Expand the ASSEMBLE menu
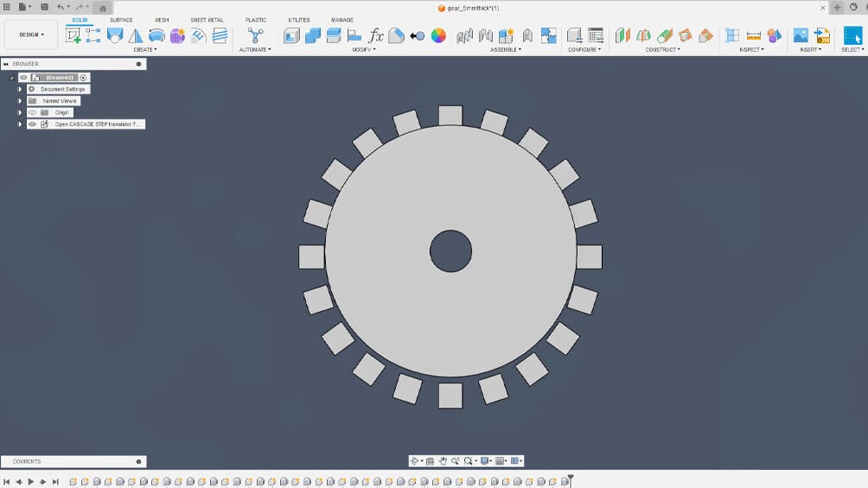The width and height of the screenshot is (868, 488). [x=506, y=50]
